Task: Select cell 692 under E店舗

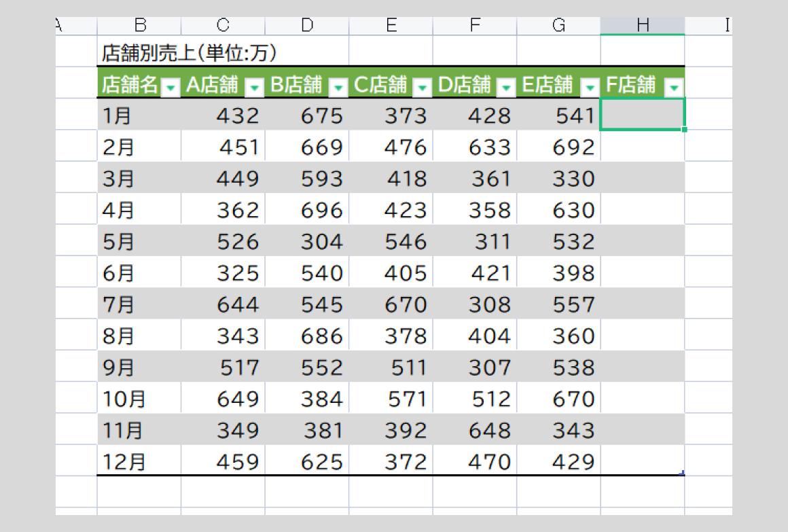Action: click(559, 146)
